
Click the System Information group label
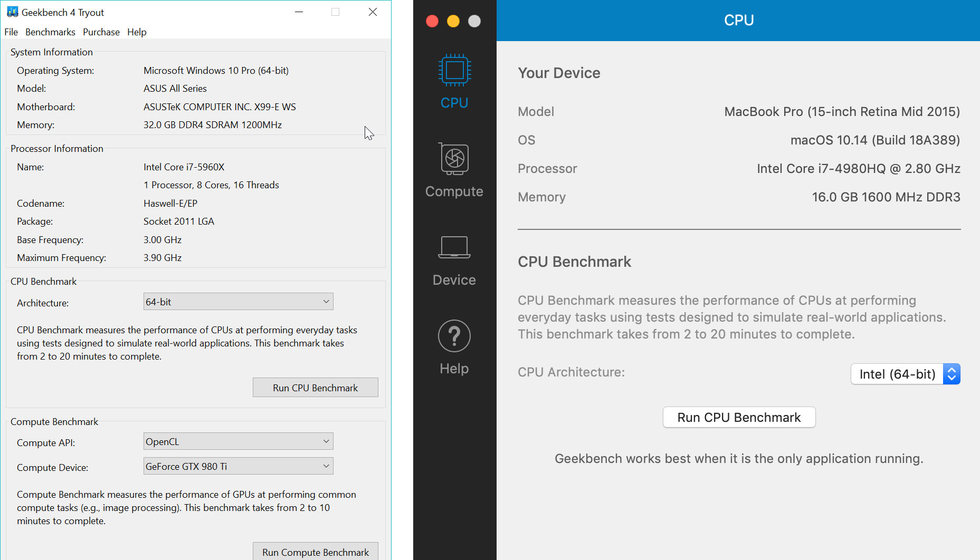pos(52,52)
